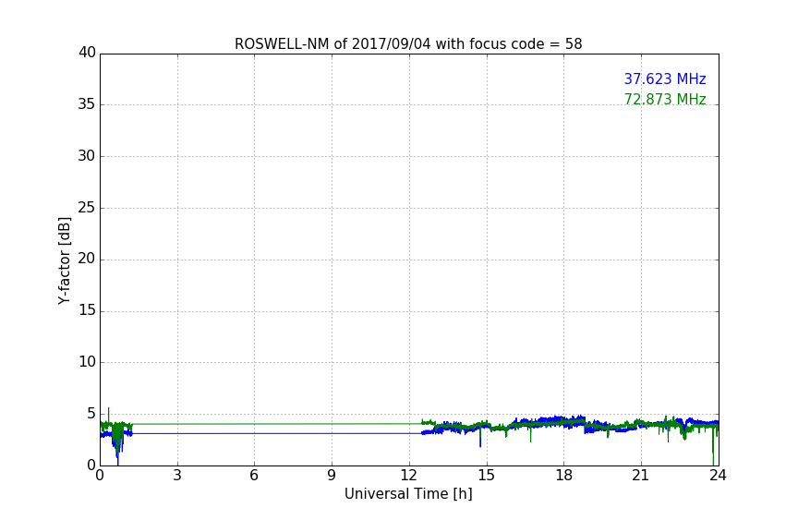Click the x-axis tick label '3'
Viewport: 798px width, 532px height.
[177, 476]
